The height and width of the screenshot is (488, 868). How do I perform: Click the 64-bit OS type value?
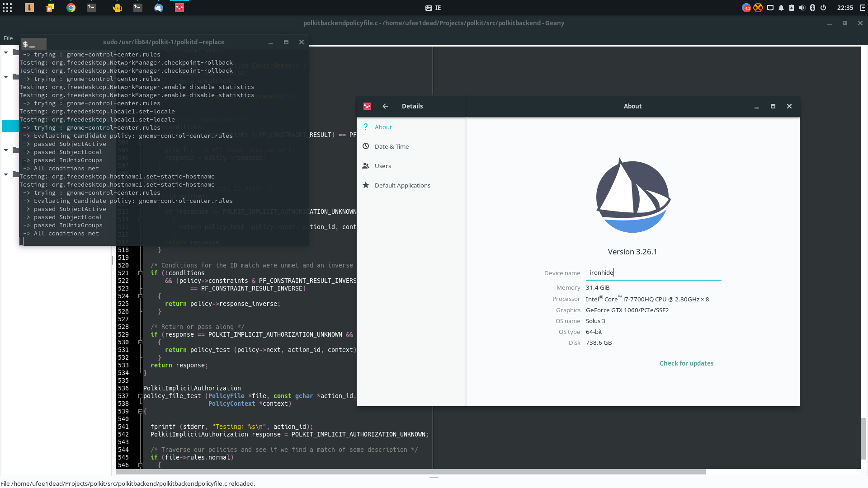[594, 332]
